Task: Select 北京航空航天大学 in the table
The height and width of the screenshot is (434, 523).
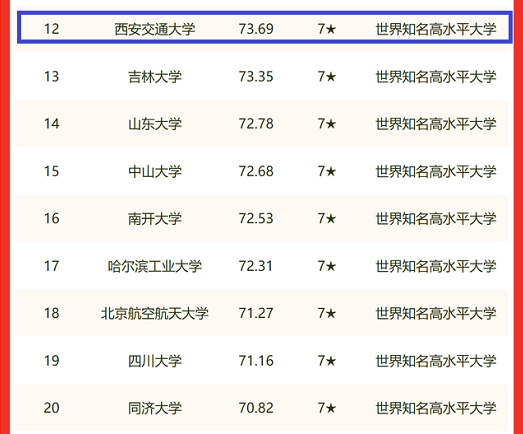Action: pyautogui.click(x=155, y=313)
